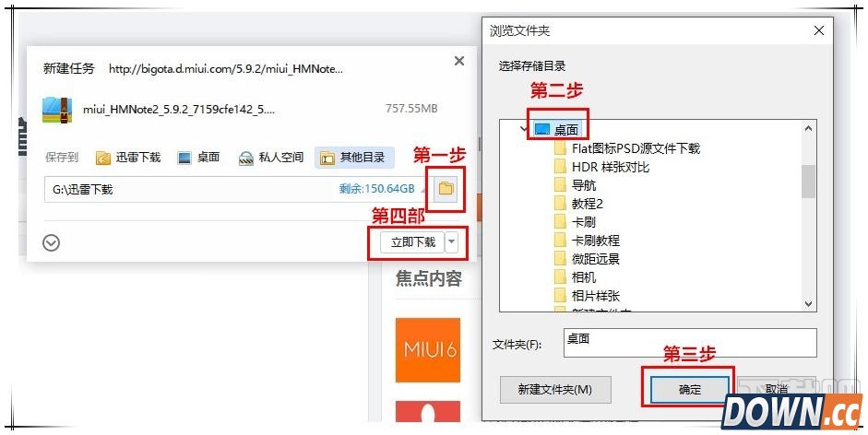The width and height of the screenshot is (868, 435).
Task: Close the 新建任务 dialog
Action: click(459, 61)
